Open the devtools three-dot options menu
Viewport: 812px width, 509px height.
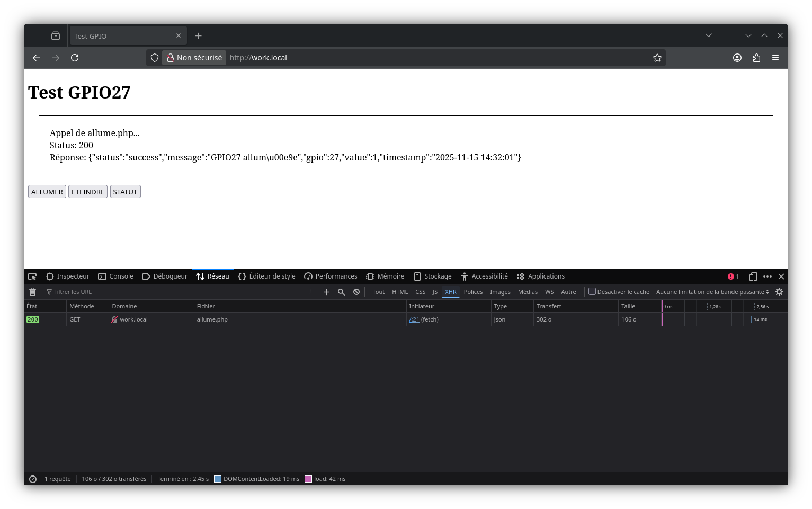(x=767, y=276)
